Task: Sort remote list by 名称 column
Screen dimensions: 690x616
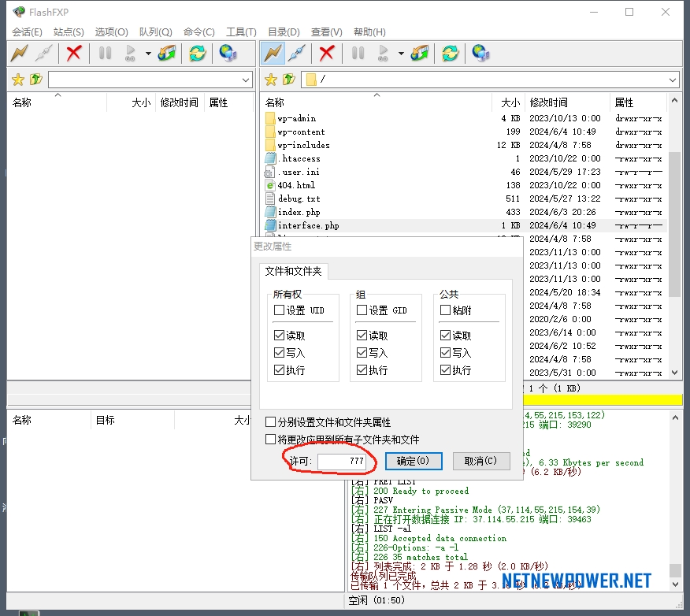Action: (x=376, y=102)
